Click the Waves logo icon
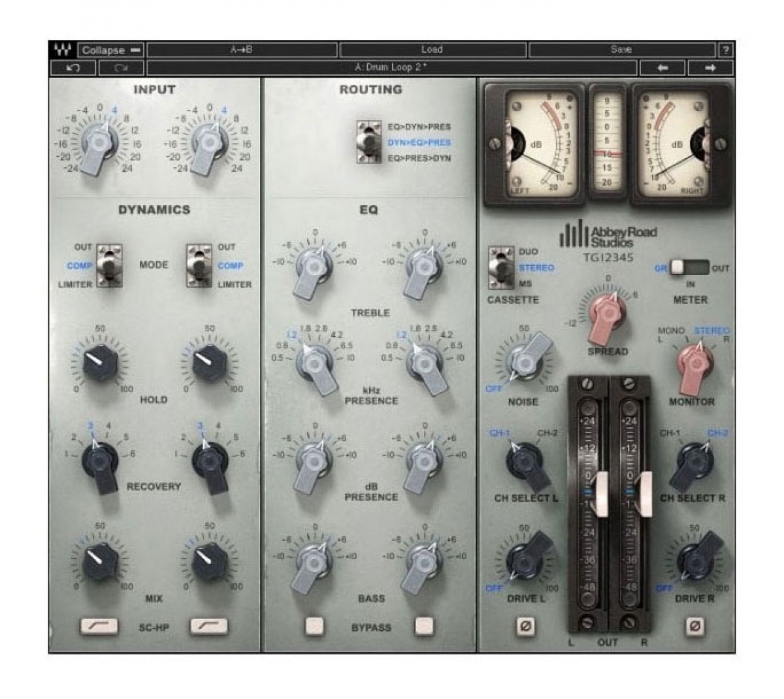 (63, 50)
